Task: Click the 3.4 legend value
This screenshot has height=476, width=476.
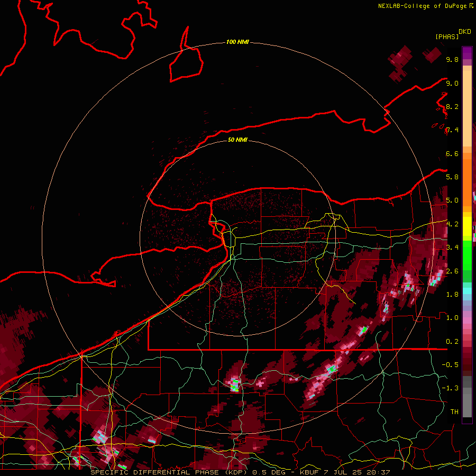Action: (x=452, y=248)
